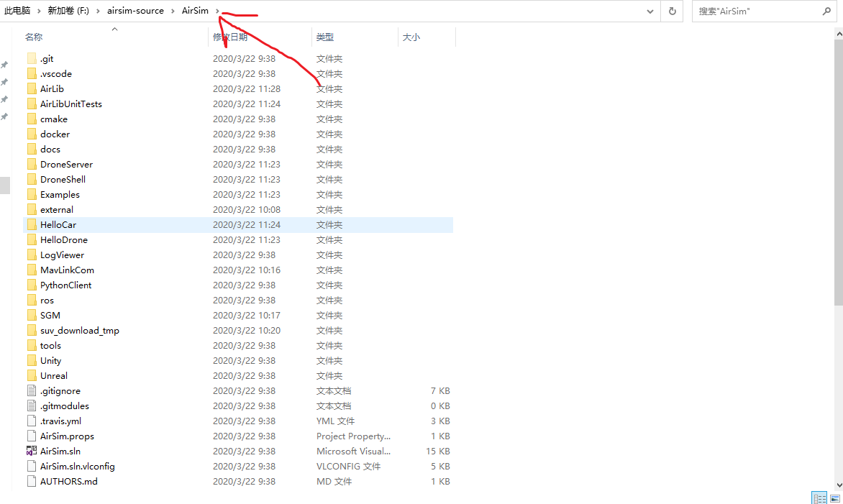The image size is (843, 504).
Task: Sort by 类型 column header
Action: (324, 37)
